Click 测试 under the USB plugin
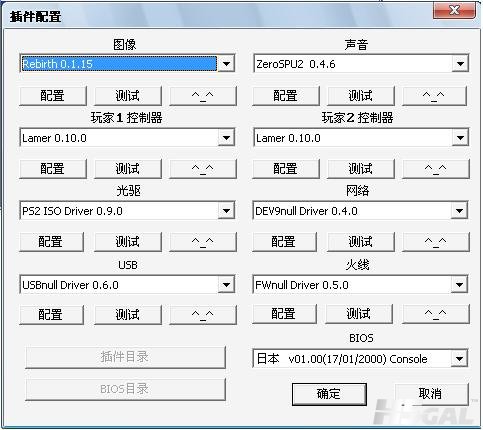Screen dimensions: 483x430 pyautogui.click(x=128, y=314)
